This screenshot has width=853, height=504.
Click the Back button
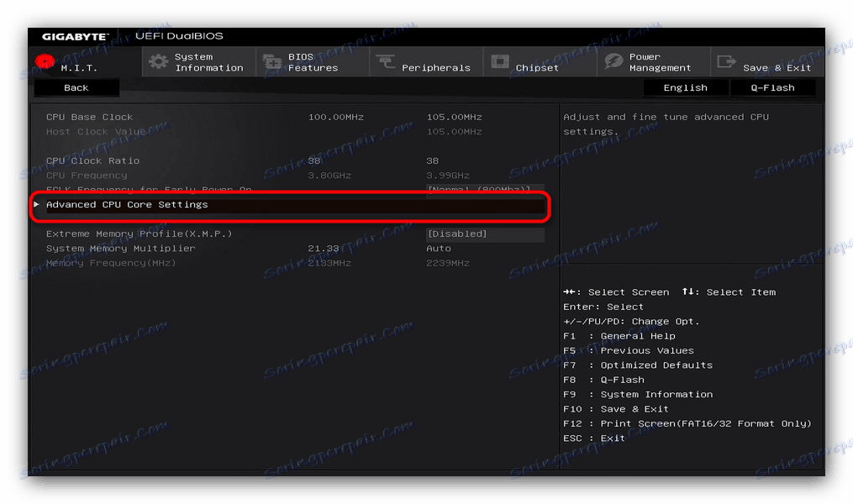click(x=76, y=87)
